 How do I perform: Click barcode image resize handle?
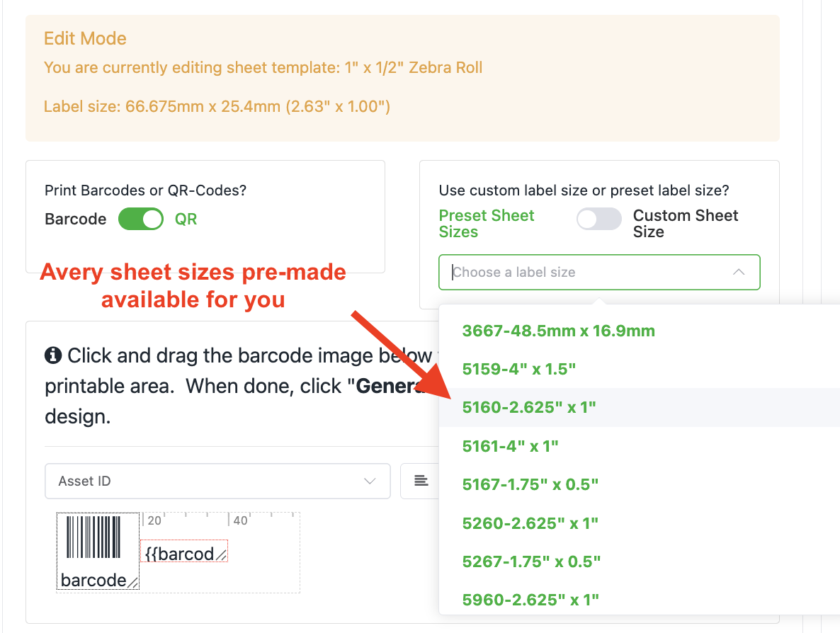(x=133, y=582)
